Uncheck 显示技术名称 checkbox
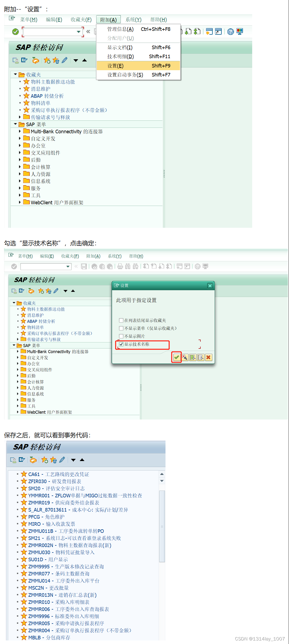This screenshot has height=644, width=289. (121, 344)
